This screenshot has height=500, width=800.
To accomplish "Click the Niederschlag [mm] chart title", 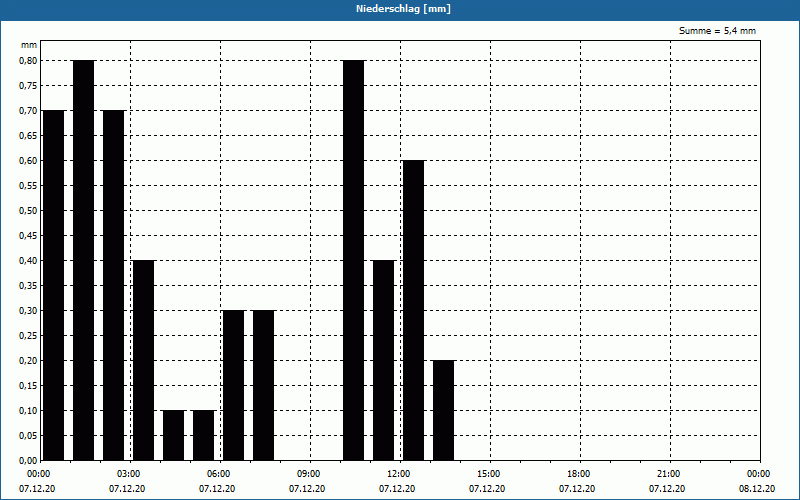I will 403,9.
